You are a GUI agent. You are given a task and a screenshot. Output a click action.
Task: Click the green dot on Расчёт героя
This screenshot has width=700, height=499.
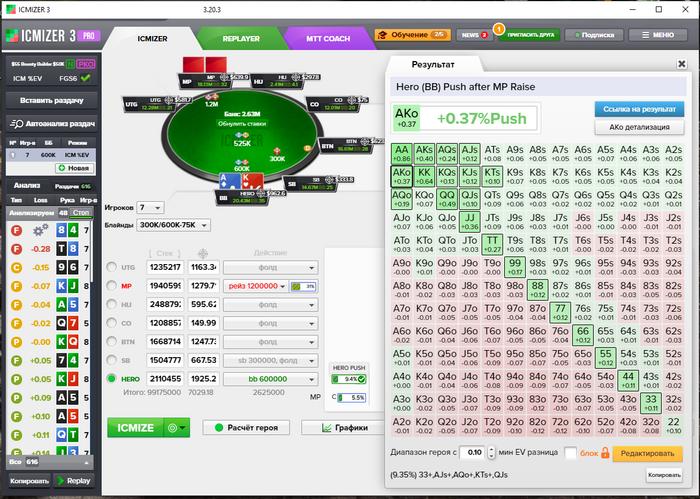click(x=219, y=428)
